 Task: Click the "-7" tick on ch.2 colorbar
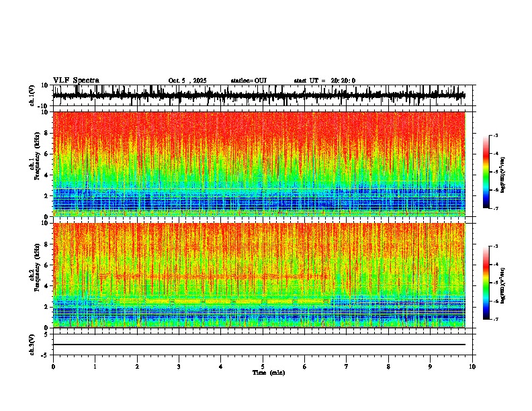pyautogui.click(x=496, y=319)
